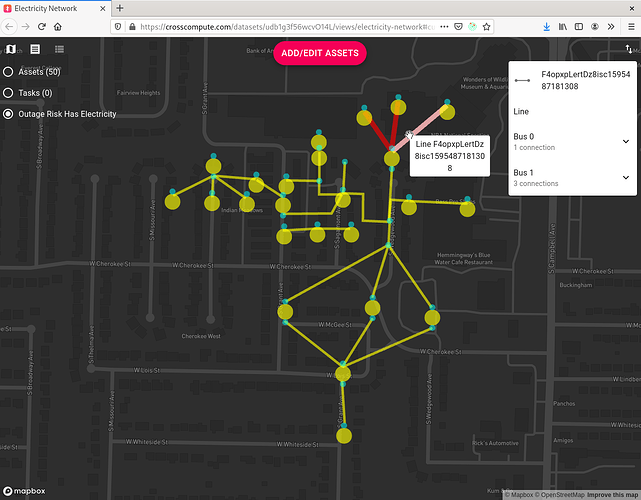Open the Firefox hamburger menu

(x=631, y=27)
